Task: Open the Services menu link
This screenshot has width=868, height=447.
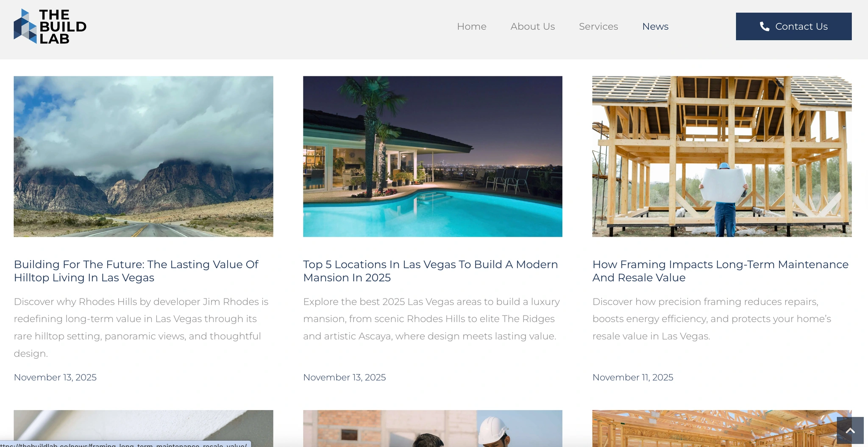Action: click(x=598, y=26)
